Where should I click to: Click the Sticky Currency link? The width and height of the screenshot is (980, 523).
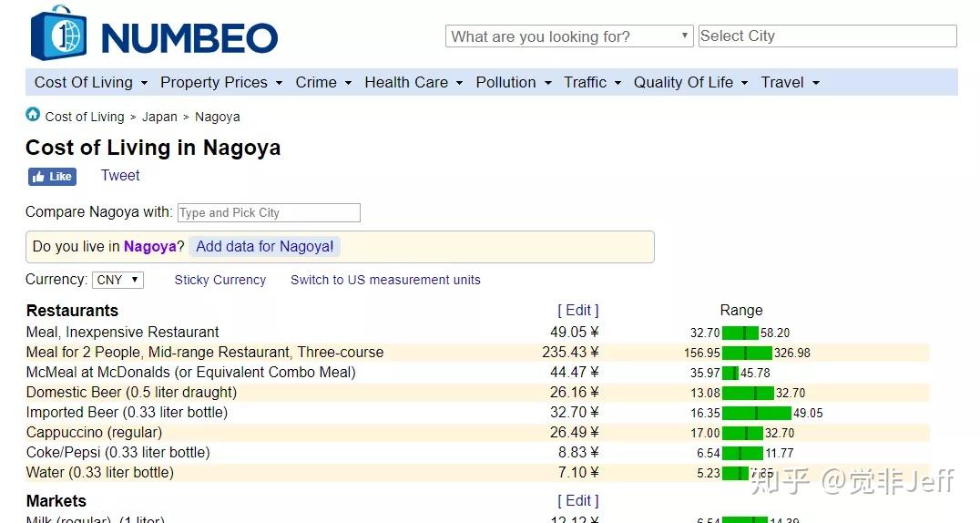(x=220, y=280)
